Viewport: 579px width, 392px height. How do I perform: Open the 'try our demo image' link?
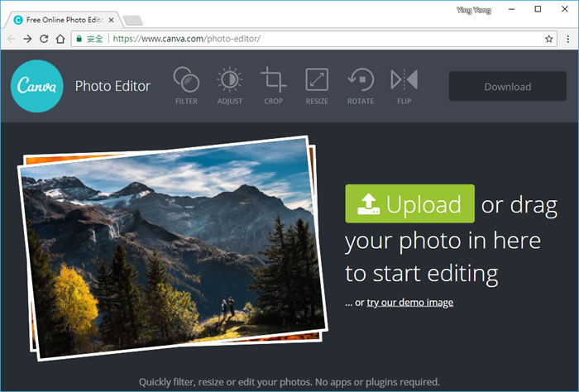pyautogui.click(x=409, y=303)
